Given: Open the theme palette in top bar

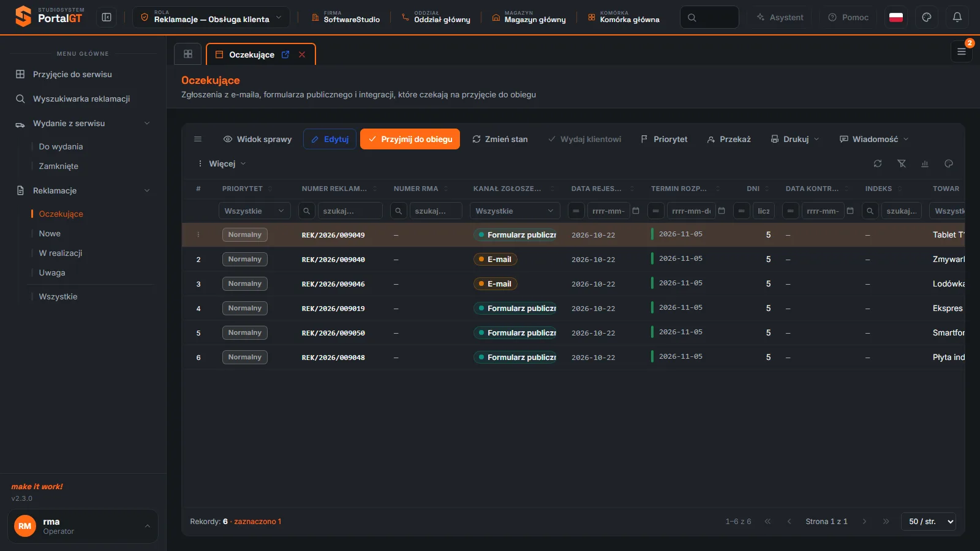Looking at the screenshot, I should pos(927,17).
